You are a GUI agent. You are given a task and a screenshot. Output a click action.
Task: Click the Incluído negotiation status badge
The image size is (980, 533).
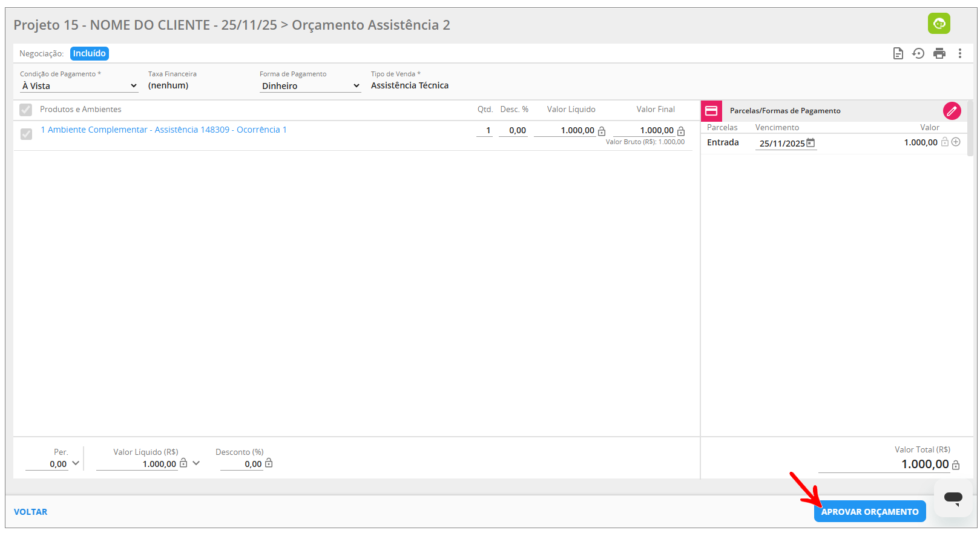click(x=90, y=53)
